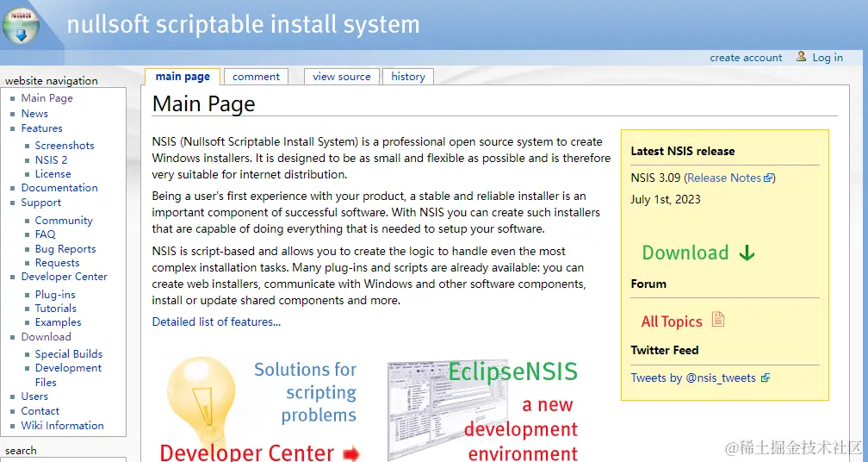This screenshot has width=868, height=462.
Task: Switch to the main page tab
Action: [183, 77]
